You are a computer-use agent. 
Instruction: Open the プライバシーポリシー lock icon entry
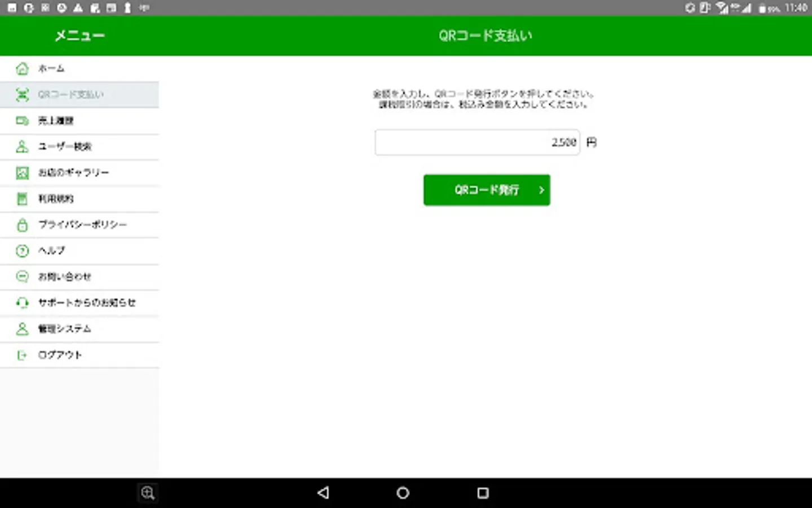pyautogui.click(x=79, y=225)
